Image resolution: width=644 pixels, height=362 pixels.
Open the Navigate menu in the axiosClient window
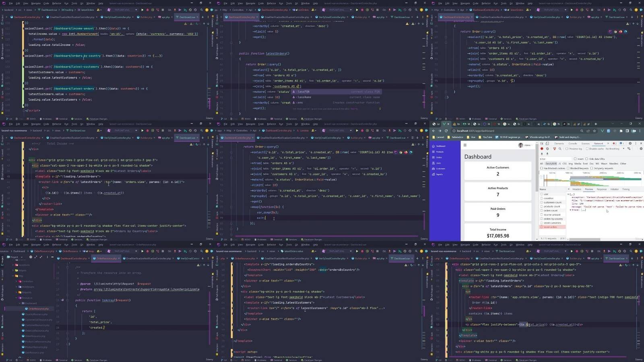click(36, 3)
